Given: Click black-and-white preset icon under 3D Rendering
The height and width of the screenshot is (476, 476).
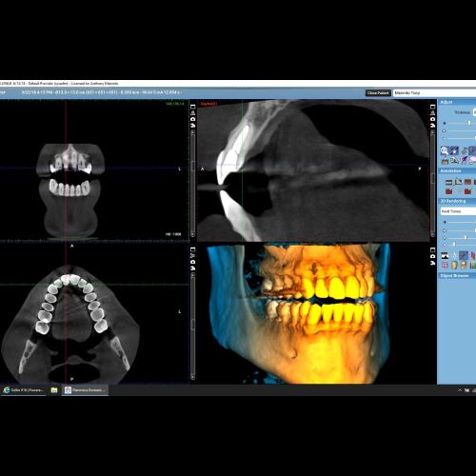Looking at the screenshot, I should [445, 256].
